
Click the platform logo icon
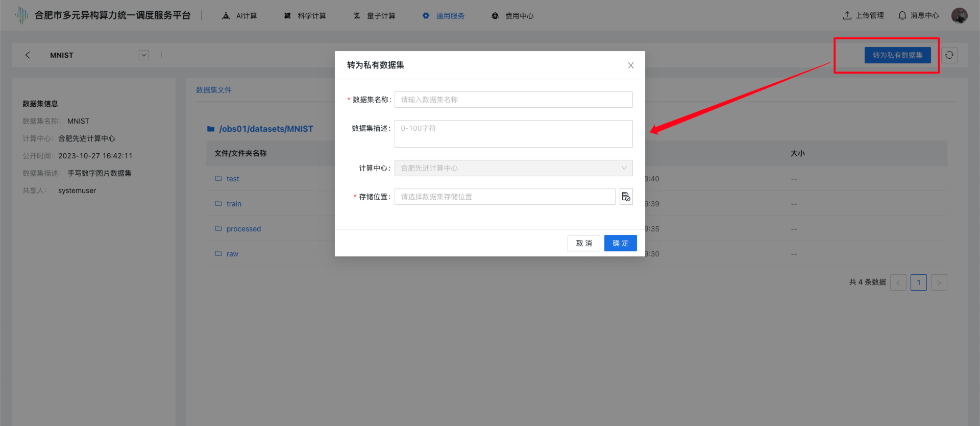[21, 15]
